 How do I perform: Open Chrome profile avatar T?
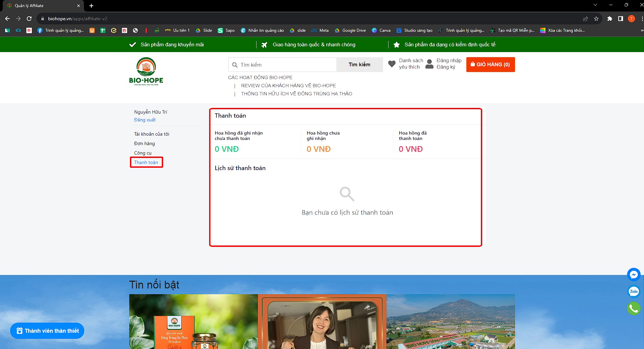(631, 19)
